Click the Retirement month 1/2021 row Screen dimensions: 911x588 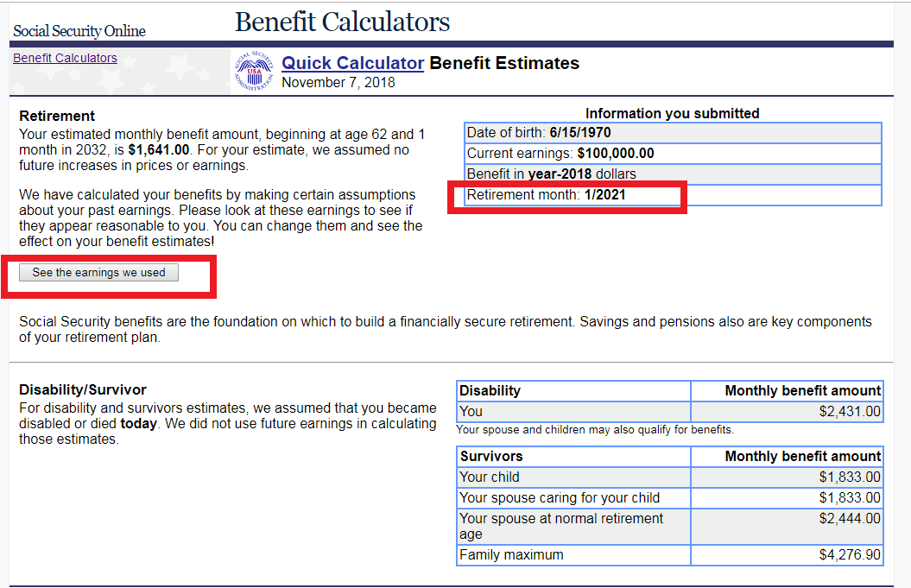(x=673, y=194)
